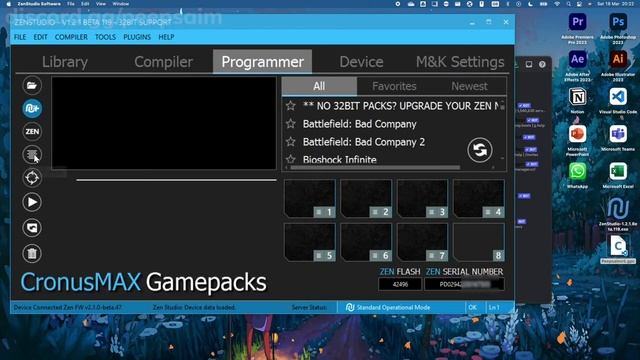Open WhatsApp desktop icon
This screenshot has height=360, width=640.
point(577,172)
